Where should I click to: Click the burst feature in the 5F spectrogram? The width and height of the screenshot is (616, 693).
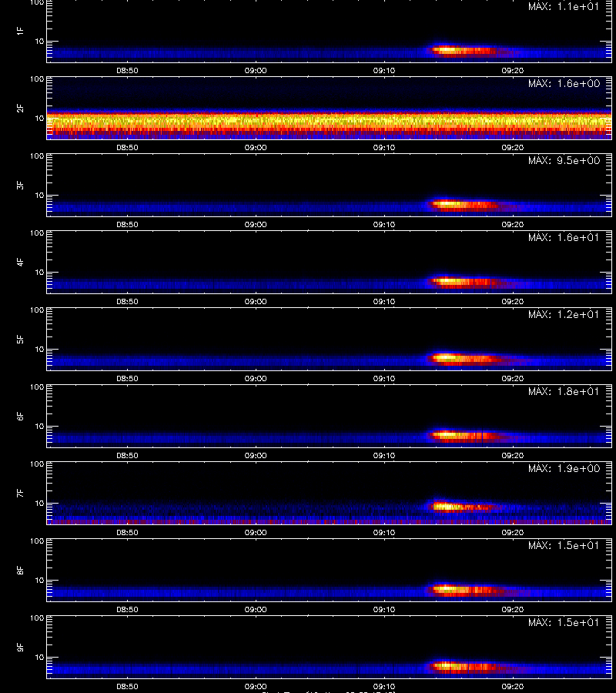(462, 358)
